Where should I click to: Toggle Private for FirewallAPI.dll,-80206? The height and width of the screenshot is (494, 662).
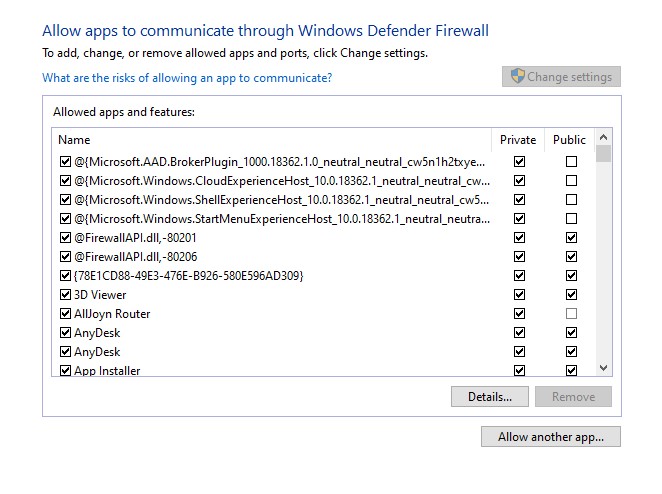click(519, 257)
